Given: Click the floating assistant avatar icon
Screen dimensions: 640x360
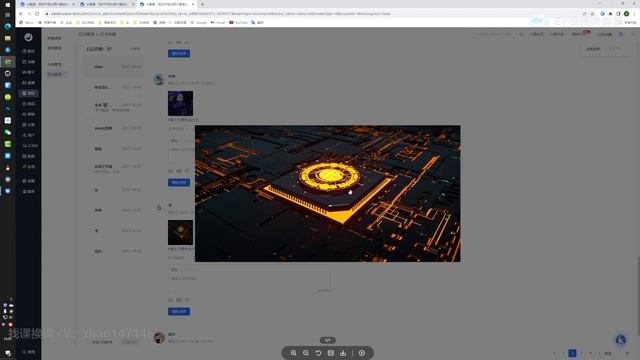Looking at the screenshot, I should (x=621, y=340).
